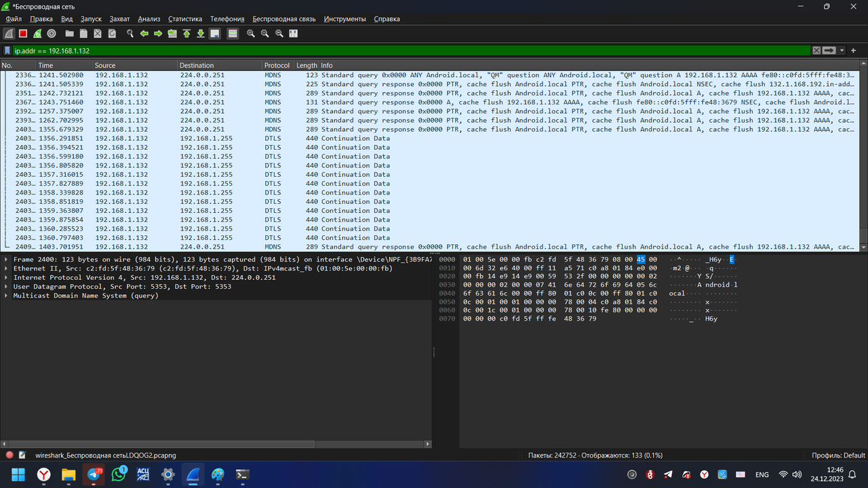Image resolution: width=868 pixels, height=488 pixels.
Task: Start a new packet capture (shark fin icon)
Action: pos(9,33)
